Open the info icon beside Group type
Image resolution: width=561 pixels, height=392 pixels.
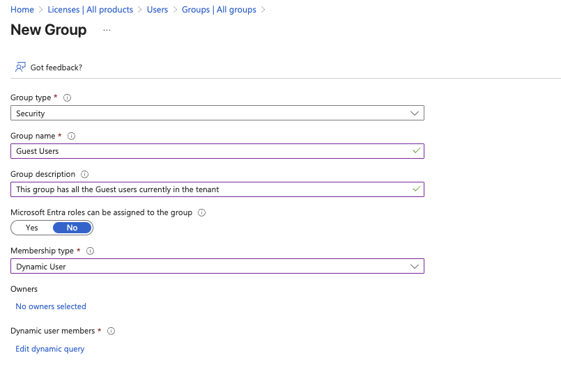[x=68, y=97]
